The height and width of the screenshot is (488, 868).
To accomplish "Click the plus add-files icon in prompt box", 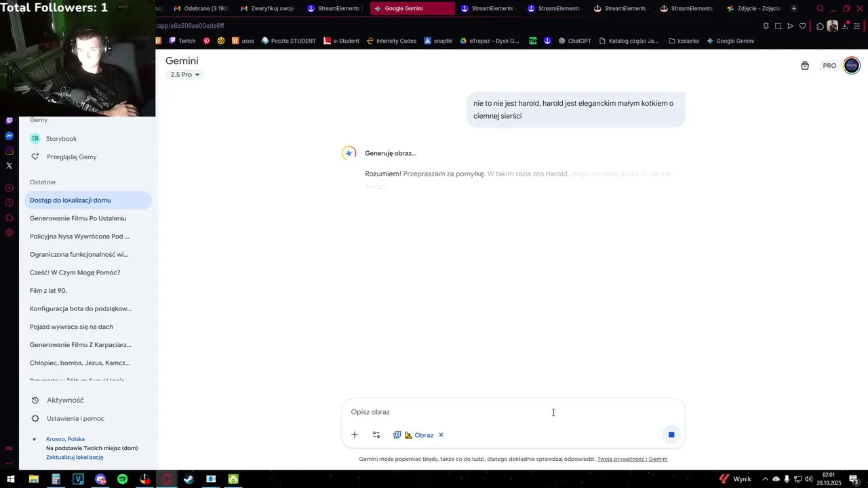I will click(x=354, y=435).
